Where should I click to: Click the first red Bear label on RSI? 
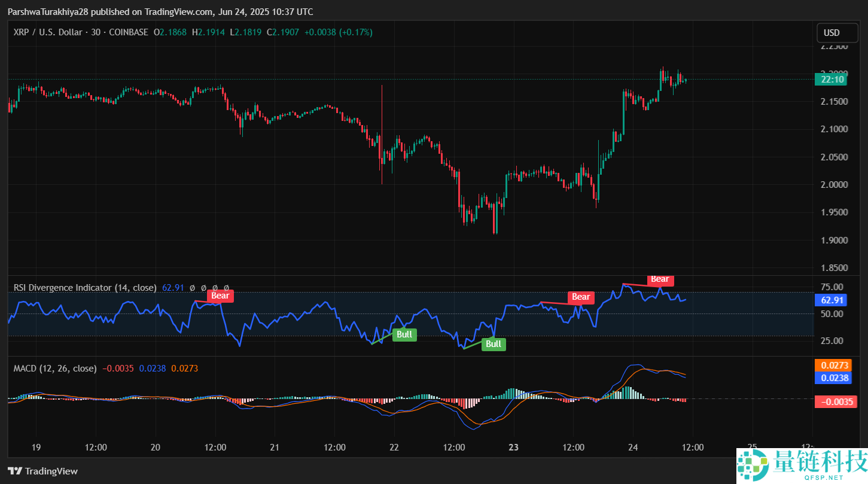click(x=220, y=296)
